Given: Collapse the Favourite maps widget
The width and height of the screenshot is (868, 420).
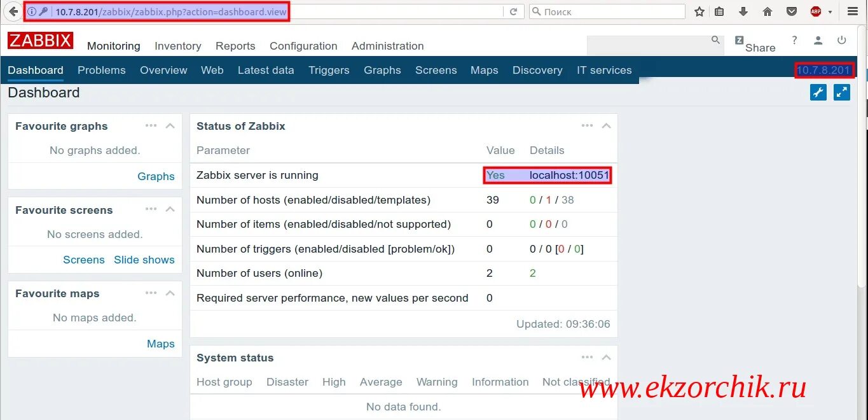Looking at the screenshot, I should 170,293.
